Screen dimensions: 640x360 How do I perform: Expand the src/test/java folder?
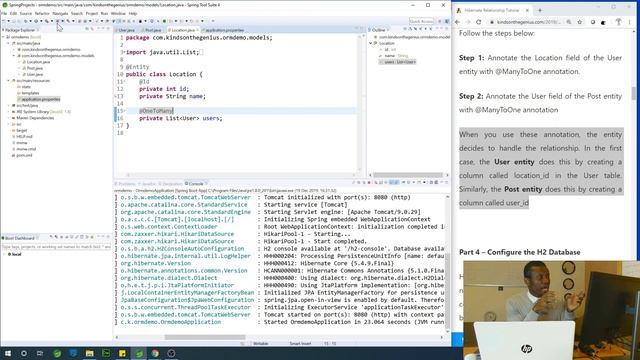click(x=9, y=106)
